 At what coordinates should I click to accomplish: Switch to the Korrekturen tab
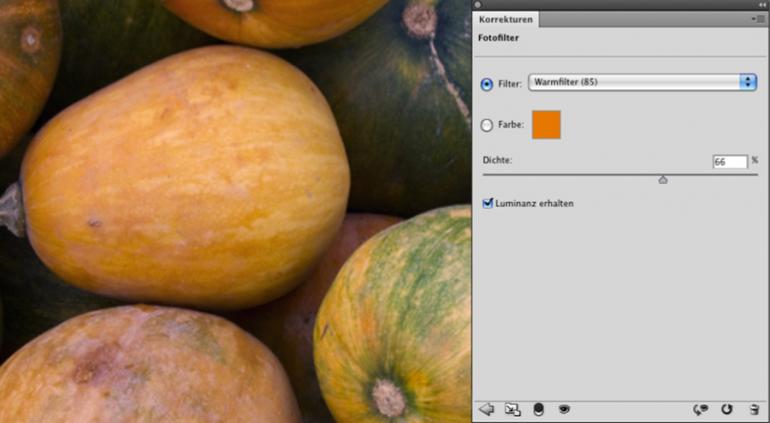point(506,20)
